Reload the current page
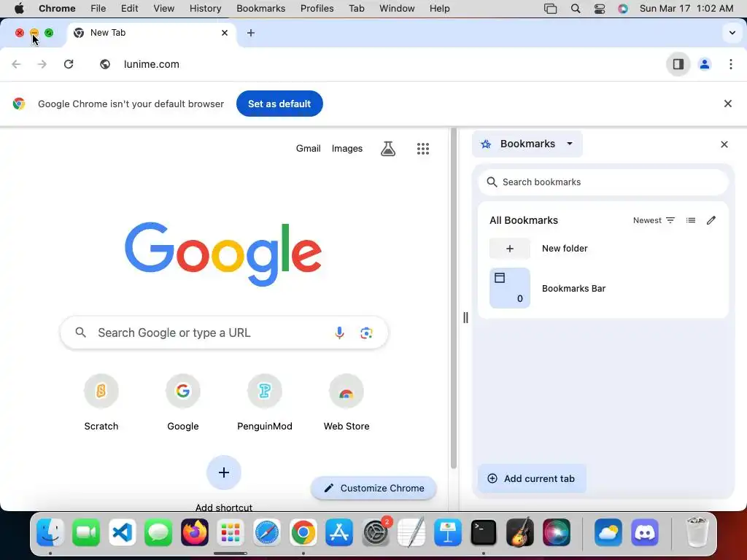Image resolution: width=747 pixels, height=560 pixels. pyautogui.click(x=69, y=64)
